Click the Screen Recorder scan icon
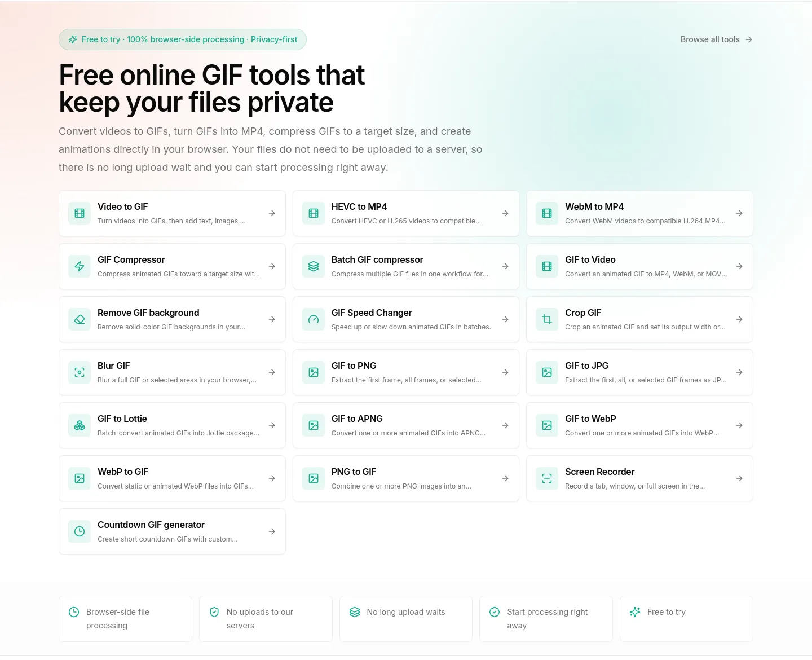Screen dimensions: 812x660 (x=547, y=478)
